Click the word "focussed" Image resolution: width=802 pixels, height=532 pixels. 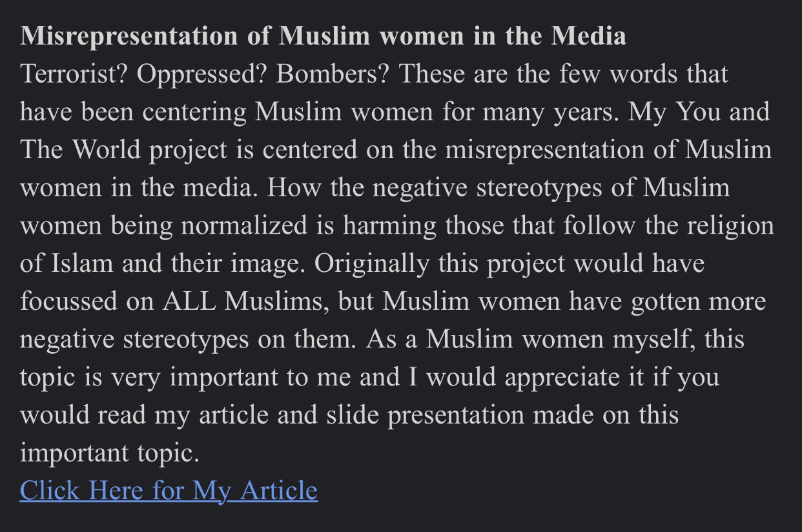tap(68, 302)
